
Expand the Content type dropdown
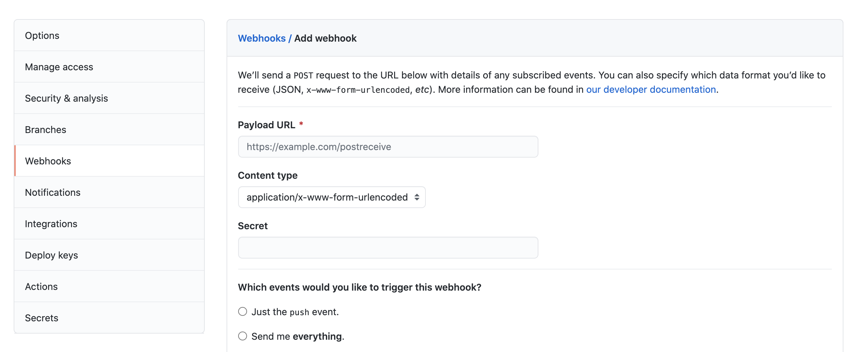[328, 197]
